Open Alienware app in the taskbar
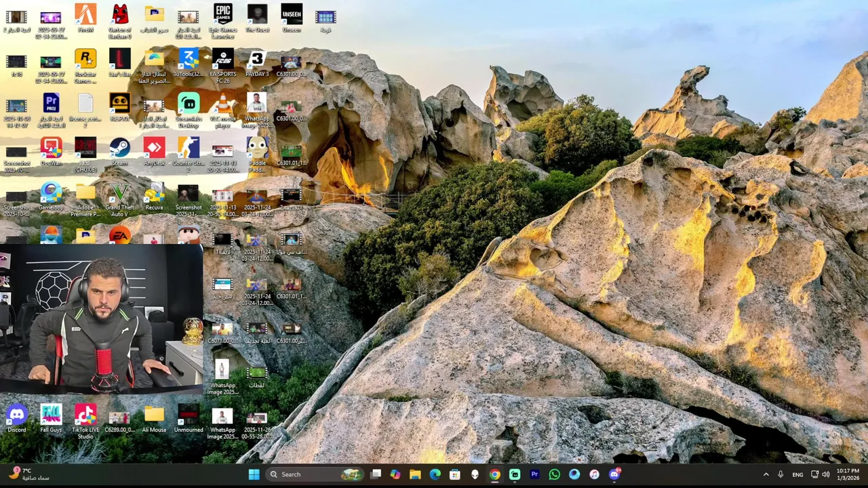Screen dimensions: 868x488 coord(475,474)
